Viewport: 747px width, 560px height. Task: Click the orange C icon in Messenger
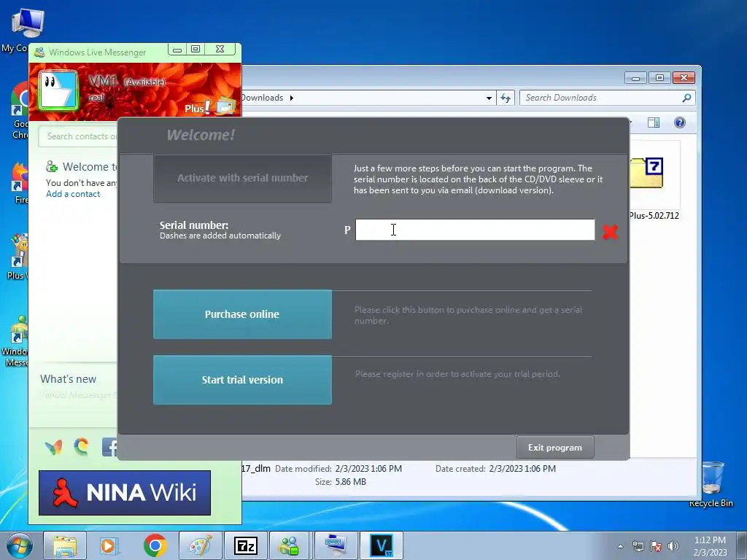(81, 447)
